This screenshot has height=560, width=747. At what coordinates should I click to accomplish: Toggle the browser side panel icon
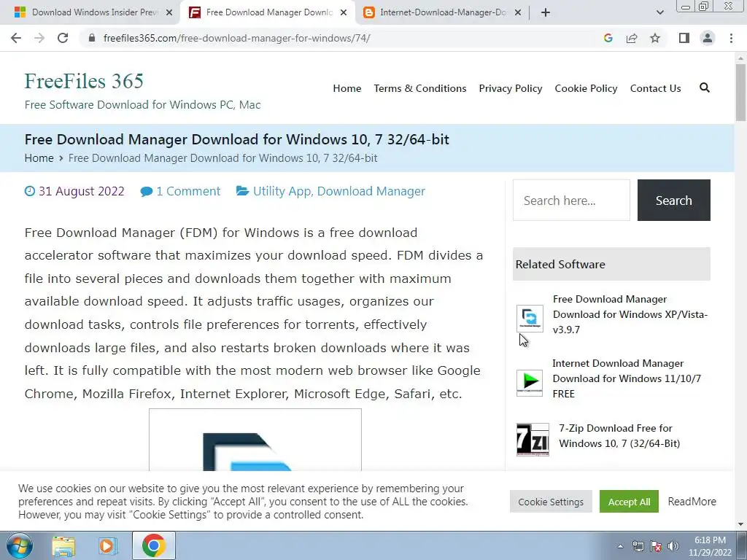tap(684, 38)
